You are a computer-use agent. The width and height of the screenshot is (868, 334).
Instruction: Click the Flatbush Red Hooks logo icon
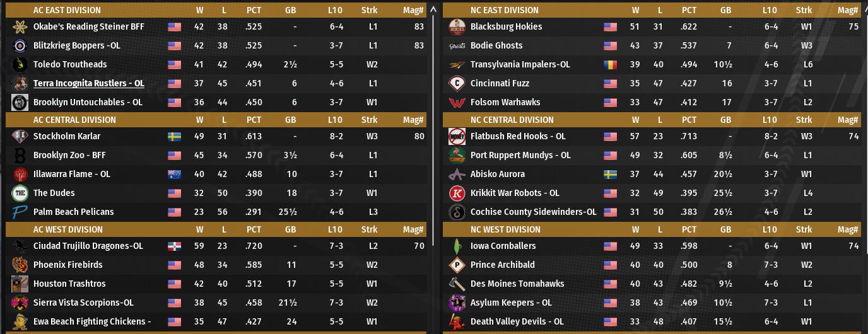[457, 137]
